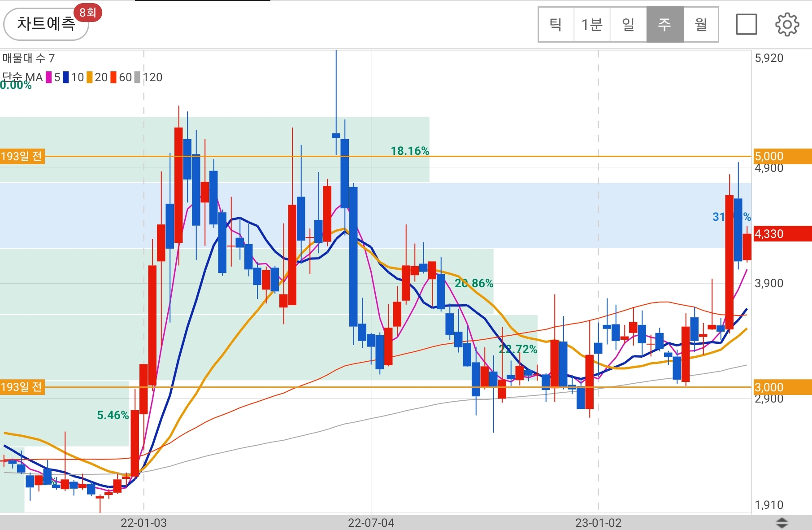Click the 8회 red count badge
The width and height of the screenshot is (812, 530).
[88, 13]
